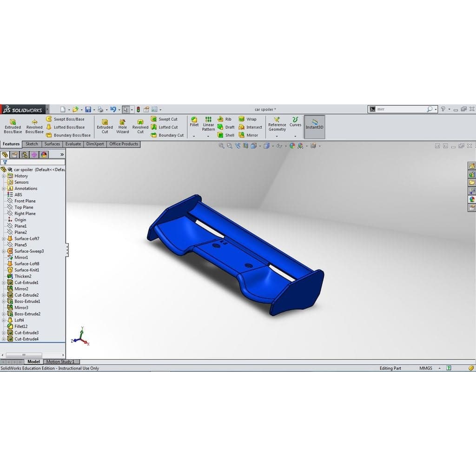The height and width of the screenshot is (476, 476).
Task: Expand the Boss-Extrude2 feature
Action: [x=4, y=314]
